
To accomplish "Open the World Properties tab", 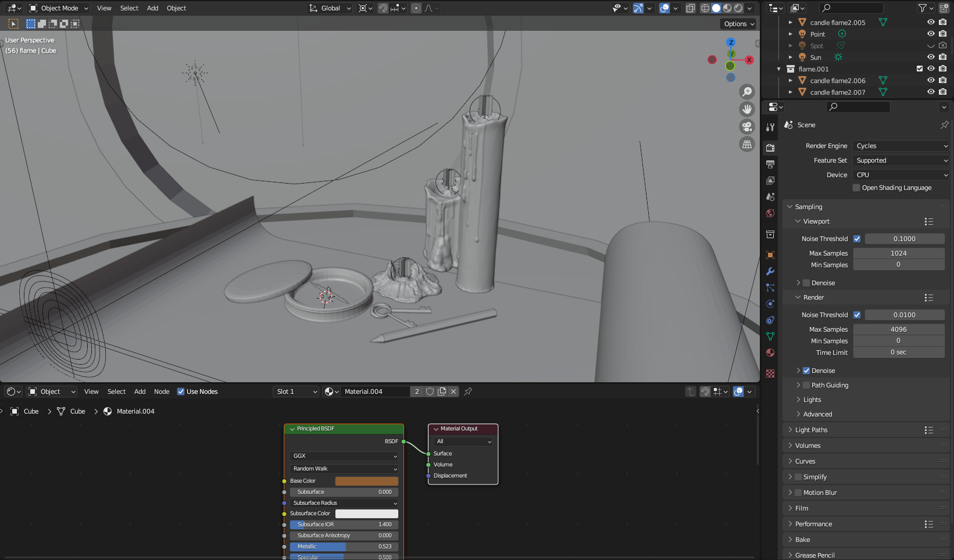I will (770, 213).
